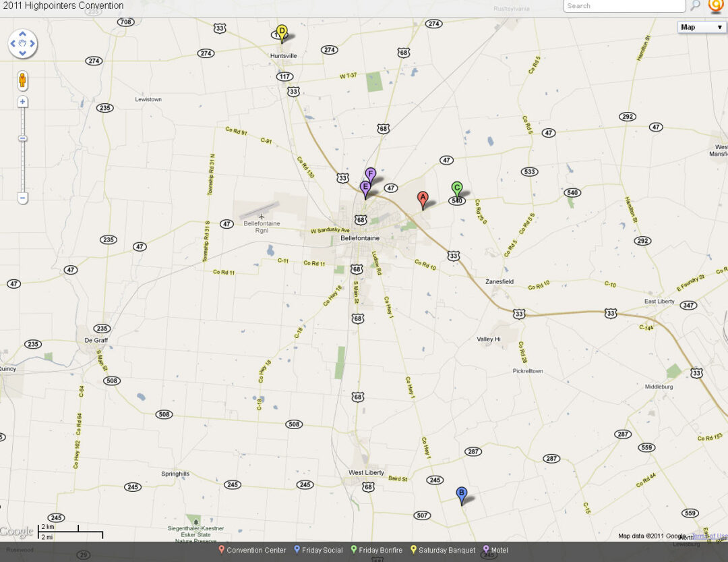Select Friday Social in the legend
The width and height of the screenshot is (728, 562).
(322, 551)
